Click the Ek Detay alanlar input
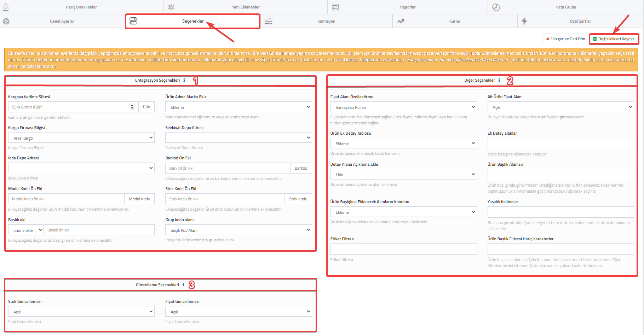This screenshot has width=644, height=335. [x=561, y=143]
